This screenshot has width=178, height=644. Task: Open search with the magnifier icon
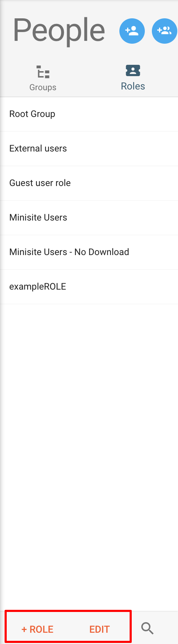147,628
